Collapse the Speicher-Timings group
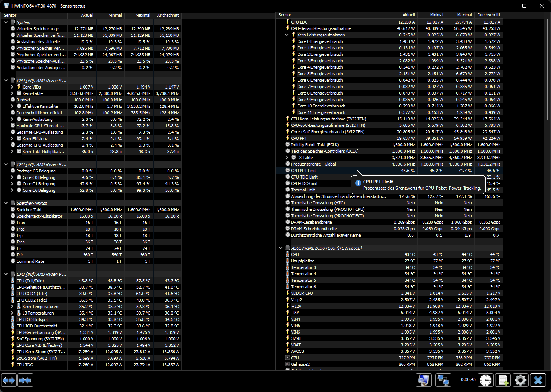This screenshot has width=551, height=392. tap(6, 203)
